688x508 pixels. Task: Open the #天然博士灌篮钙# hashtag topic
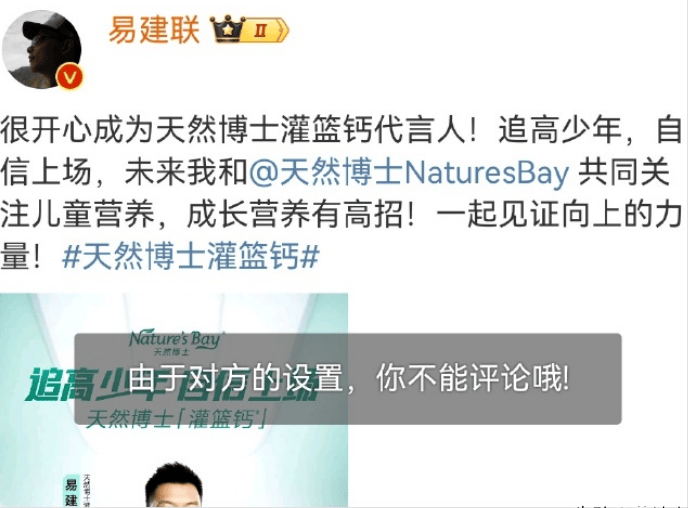click(x=191, y=257)
